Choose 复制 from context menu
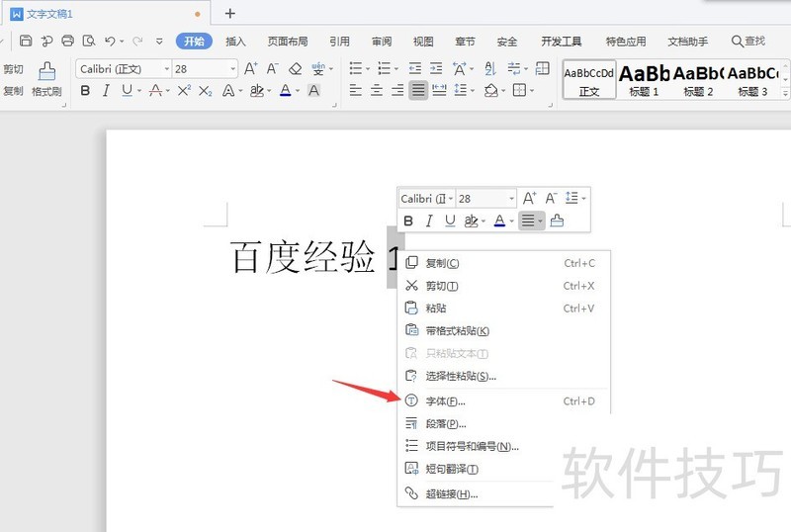This screenshot has height=532, width=791. coord(504,263)
